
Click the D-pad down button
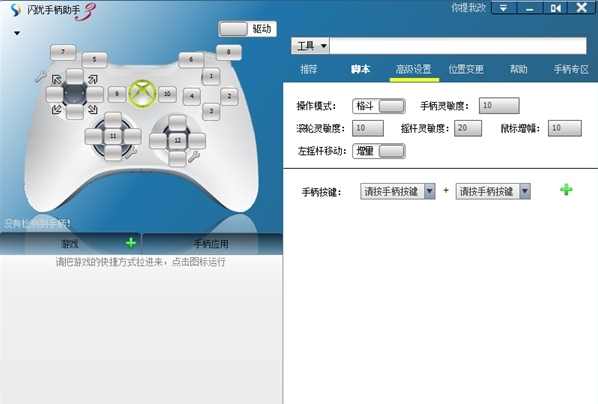[x=75, y=111]
